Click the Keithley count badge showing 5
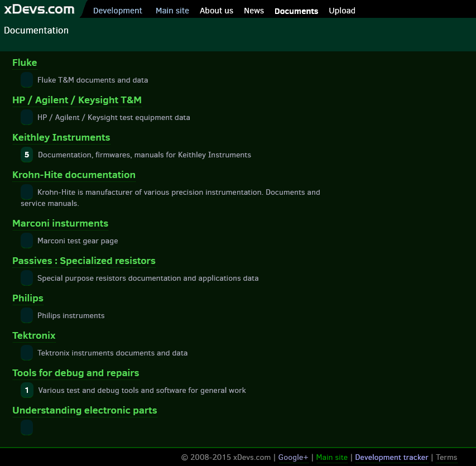Image resolution: width=476 pixels, height=466 pixels. (x=27, y=155)
